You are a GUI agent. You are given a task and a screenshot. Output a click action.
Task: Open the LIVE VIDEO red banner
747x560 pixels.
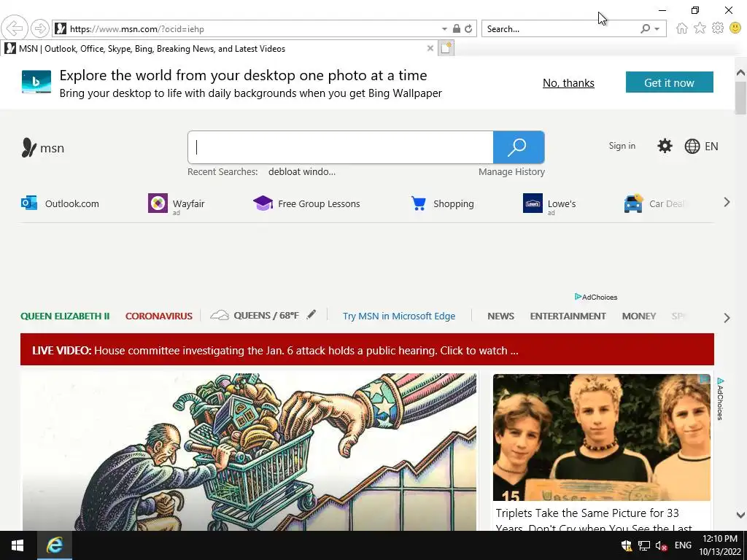[367, 349]
